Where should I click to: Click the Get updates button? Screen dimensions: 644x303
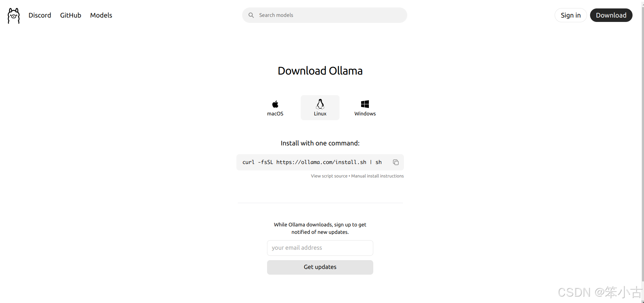tap(320, 267)
